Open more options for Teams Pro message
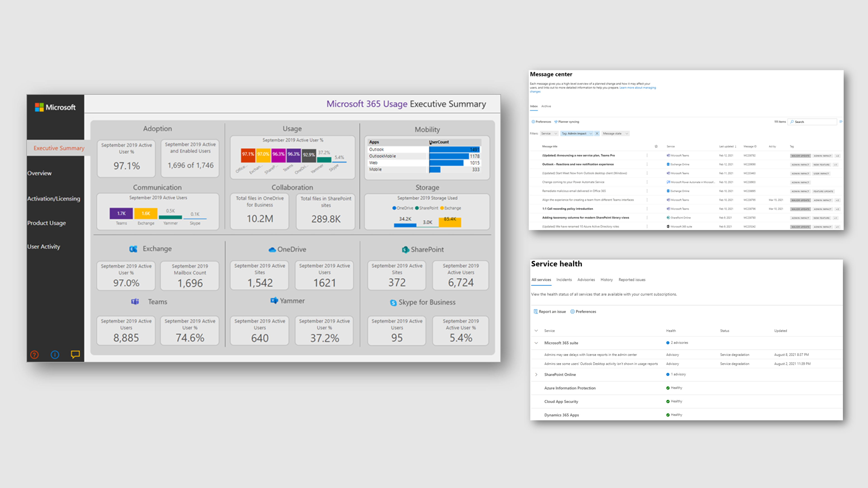Screen dimensions: 868x488 pos(647,155)
